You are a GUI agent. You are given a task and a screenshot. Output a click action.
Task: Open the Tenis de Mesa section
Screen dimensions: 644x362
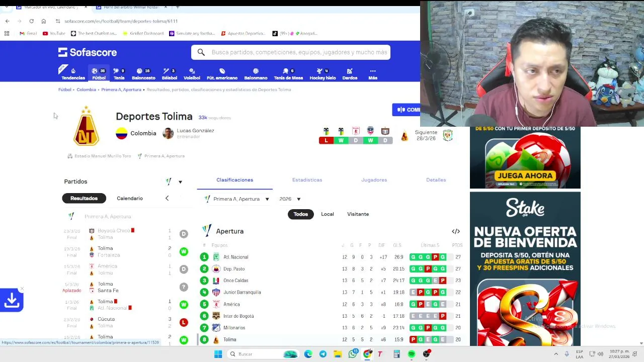click(x=288, y=74)
